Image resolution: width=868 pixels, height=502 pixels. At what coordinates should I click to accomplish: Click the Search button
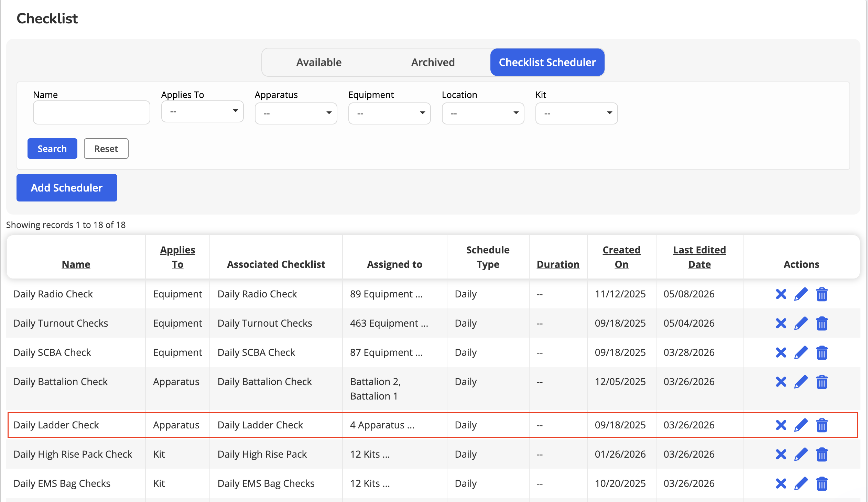pyautogui.click(x=52, y=149)
